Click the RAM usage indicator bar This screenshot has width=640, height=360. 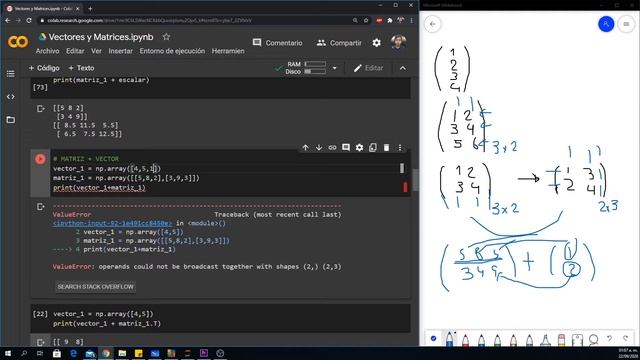click(x=315, y=64)
